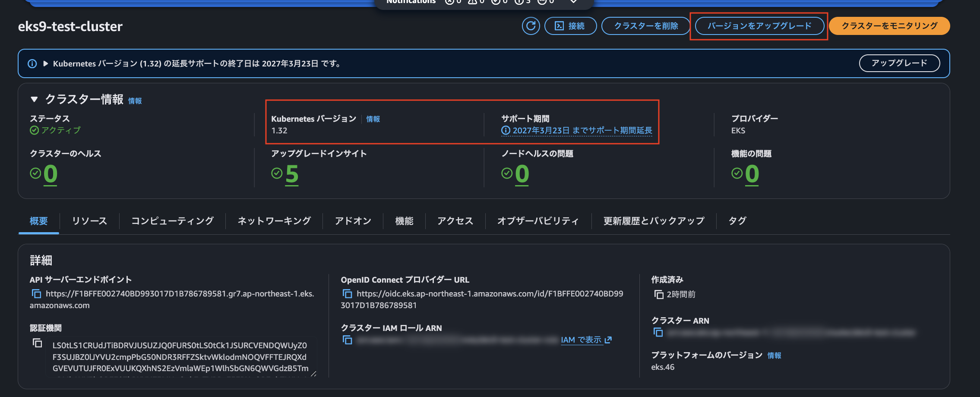Click the アップグレード button in the banner

899,63
